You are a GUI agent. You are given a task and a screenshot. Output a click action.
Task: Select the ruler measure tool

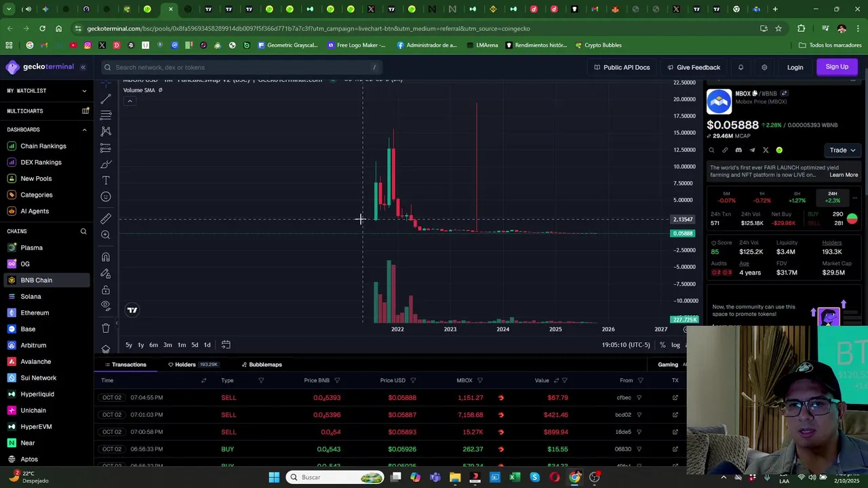tap(106, 219)
